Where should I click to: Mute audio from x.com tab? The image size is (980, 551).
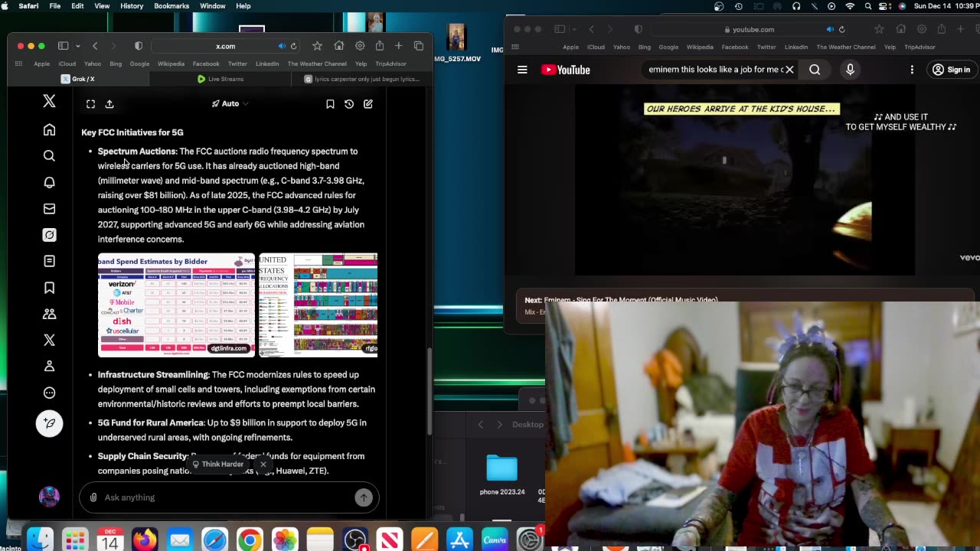282,46
